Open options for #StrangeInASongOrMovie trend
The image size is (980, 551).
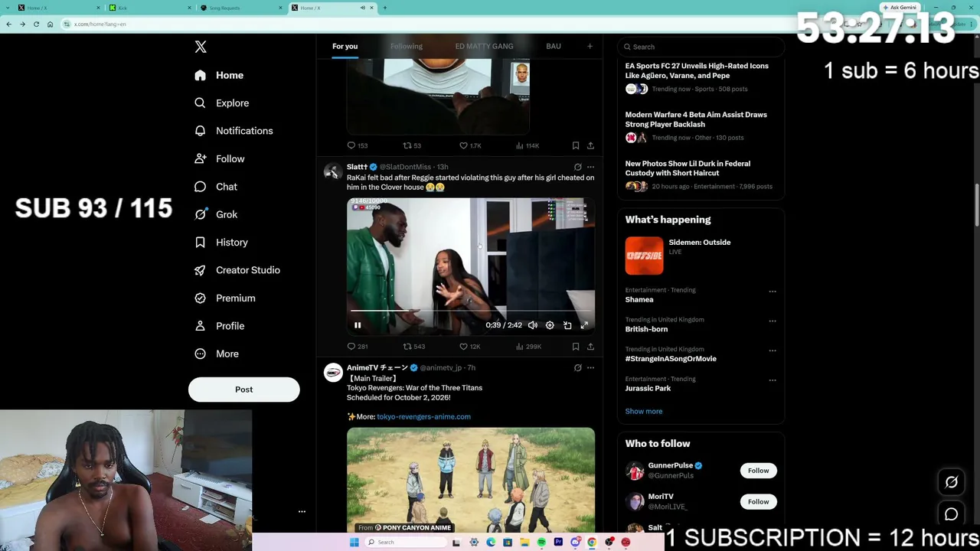773,350
